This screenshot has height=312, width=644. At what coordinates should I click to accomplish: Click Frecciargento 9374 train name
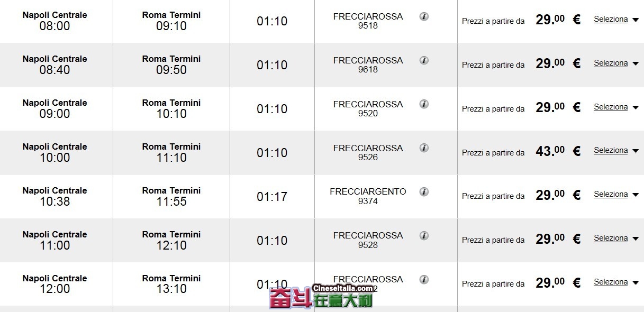[368, 196]
